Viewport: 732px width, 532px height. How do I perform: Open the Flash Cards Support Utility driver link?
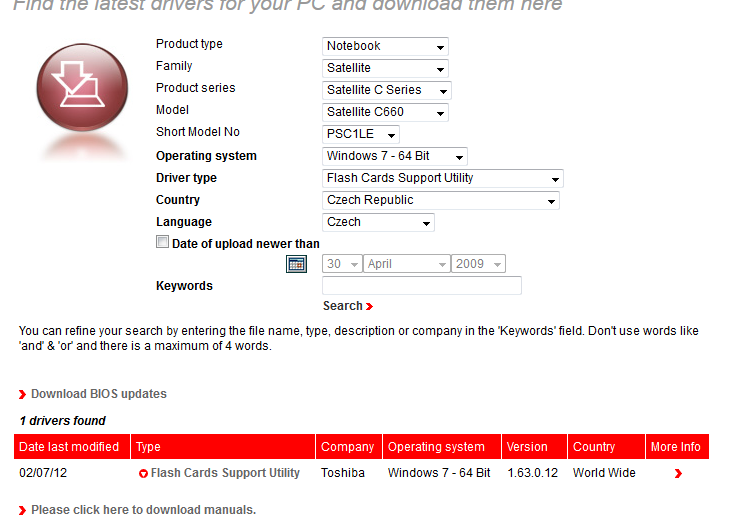click(225, 473)
